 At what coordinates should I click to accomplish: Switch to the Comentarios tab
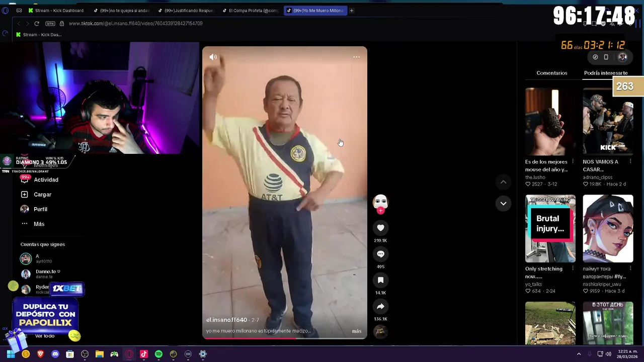[551, 73]
